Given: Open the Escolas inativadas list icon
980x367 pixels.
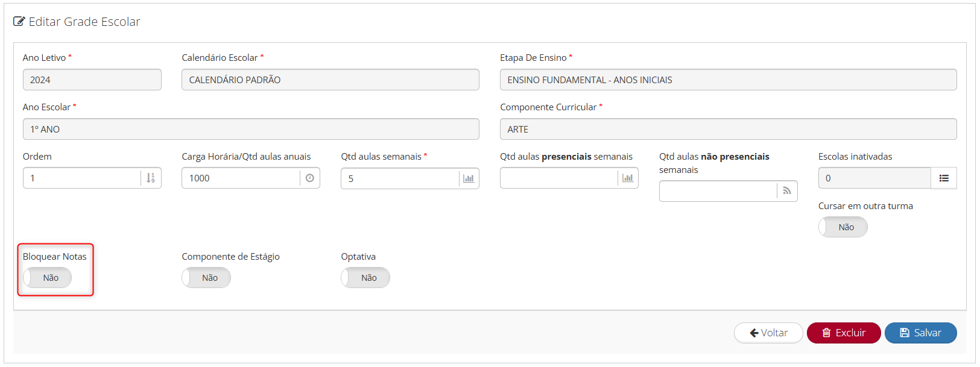Looking at the screenshot, I should [x=944, y=178].
